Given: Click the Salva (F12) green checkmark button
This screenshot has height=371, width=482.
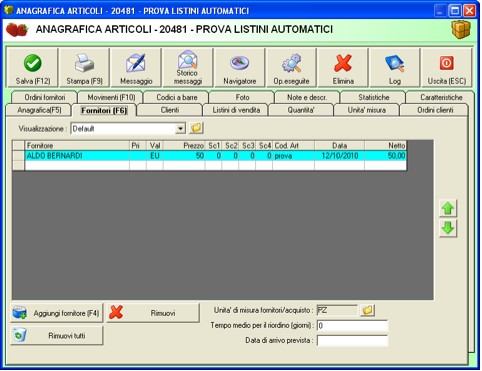Looking at the screenshot, I should (x=32, y=68).
